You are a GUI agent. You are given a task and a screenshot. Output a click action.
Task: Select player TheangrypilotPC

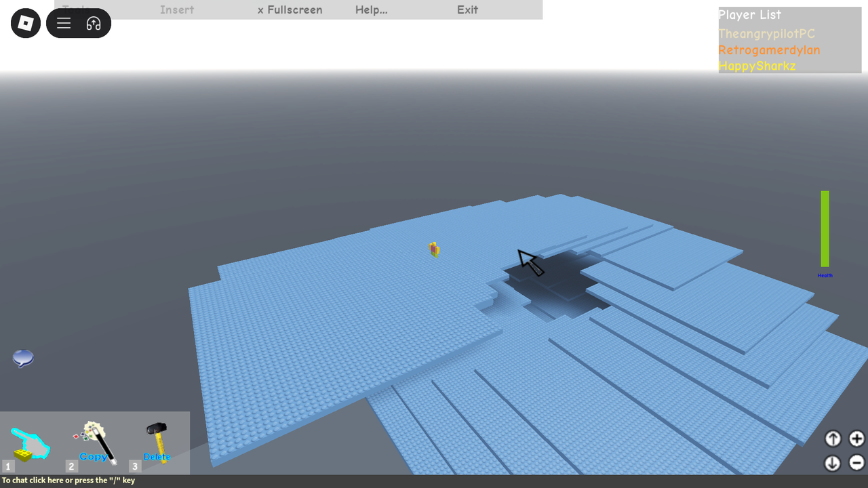pos(766,34)
